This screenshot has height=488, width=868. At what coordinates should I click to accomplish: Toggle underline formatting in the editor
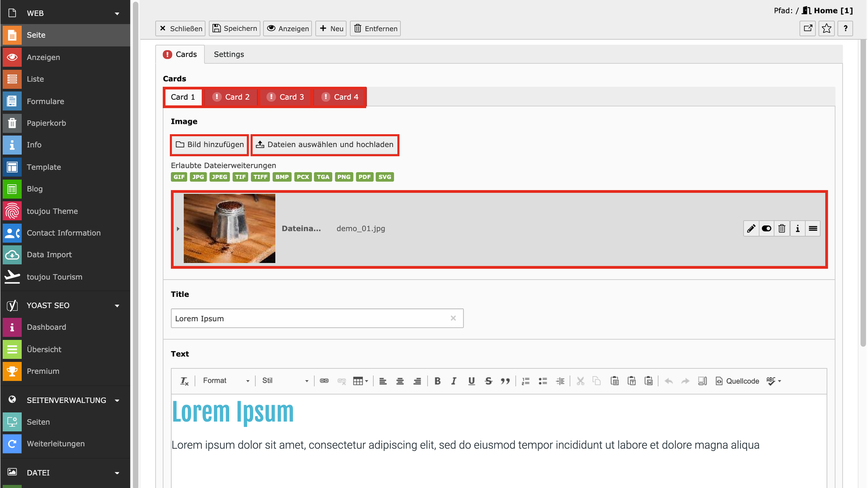click(471, 381)
